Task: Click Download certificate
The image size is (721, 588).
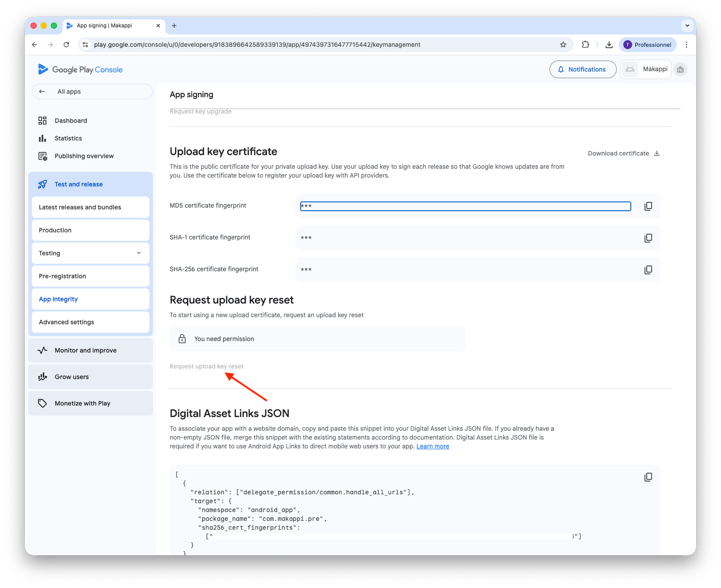Action: (x=623, y=153)
